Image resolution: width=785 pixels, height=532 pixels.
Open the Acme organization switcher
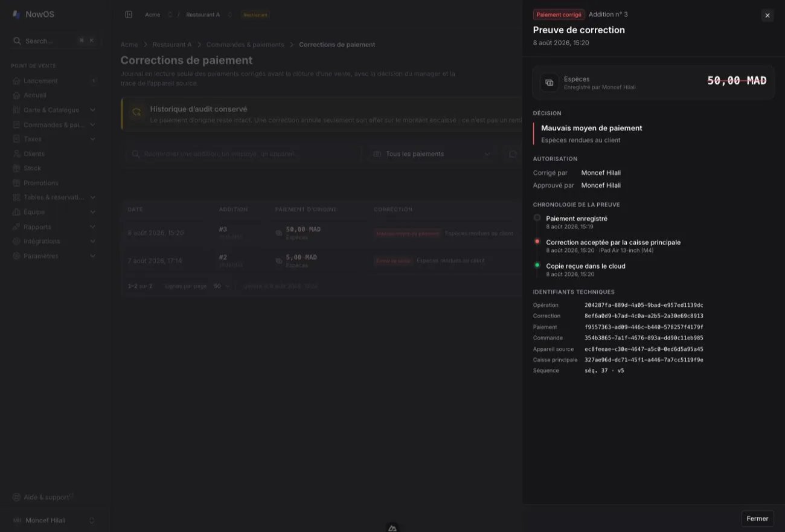[x=158, y=14]
